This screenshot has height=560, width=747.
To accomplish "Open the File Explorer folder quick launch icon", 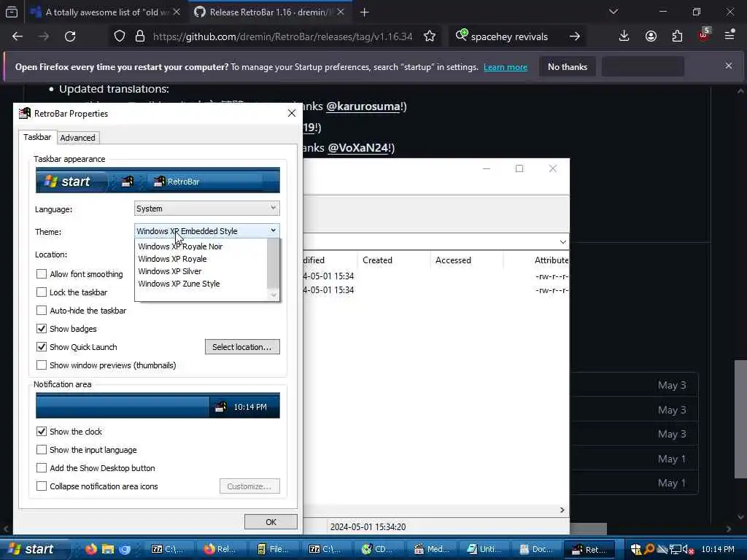I will click(108, 549).
